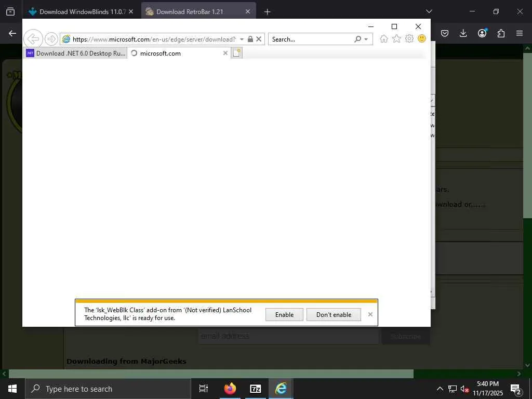Maximize the Internet Explorer window
Image resolution: width=532 pixels, height=399 pixels.
pos(394,26)
